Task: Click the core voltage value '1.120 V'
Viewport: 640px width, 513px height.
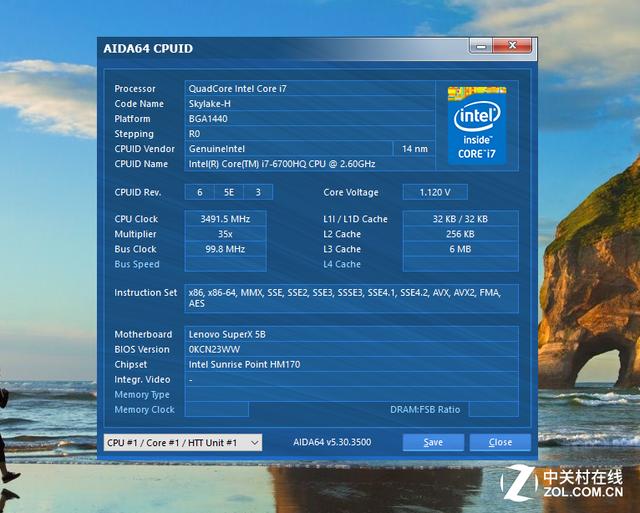Action: (x=435, y=192)
